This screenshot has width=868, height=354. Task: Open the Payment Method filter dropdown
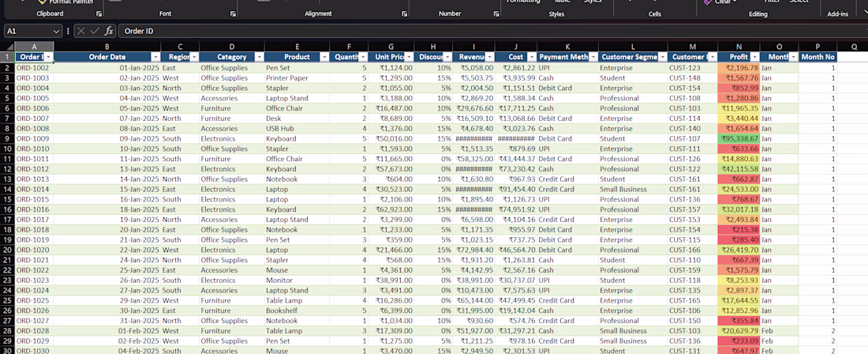593,57
